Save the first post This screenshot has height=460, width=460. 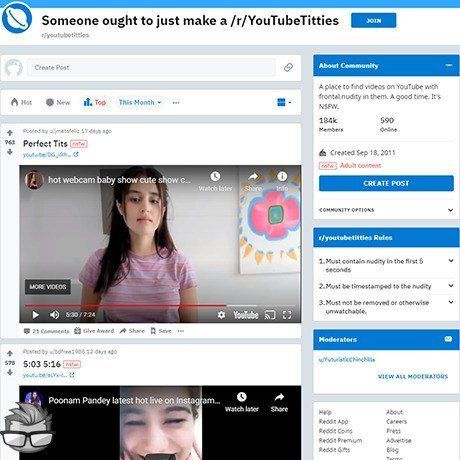(161, 331)
